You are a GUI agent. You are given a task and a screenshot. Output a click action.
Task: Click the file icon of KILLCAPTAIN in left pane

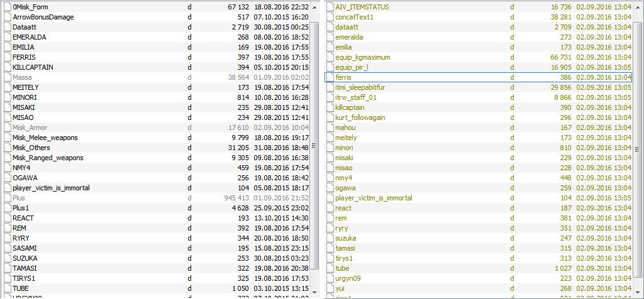(6, 67)
